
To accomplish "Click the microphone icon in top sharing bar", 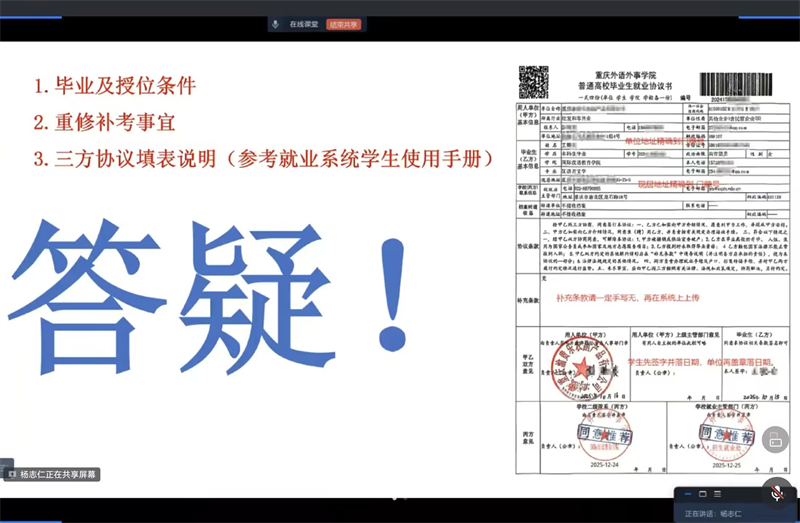I will point(276,24).
